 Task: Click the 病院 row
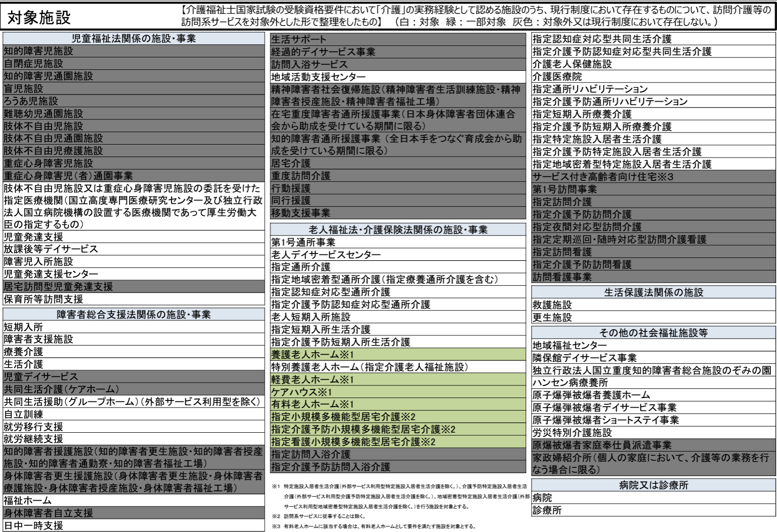654,498
